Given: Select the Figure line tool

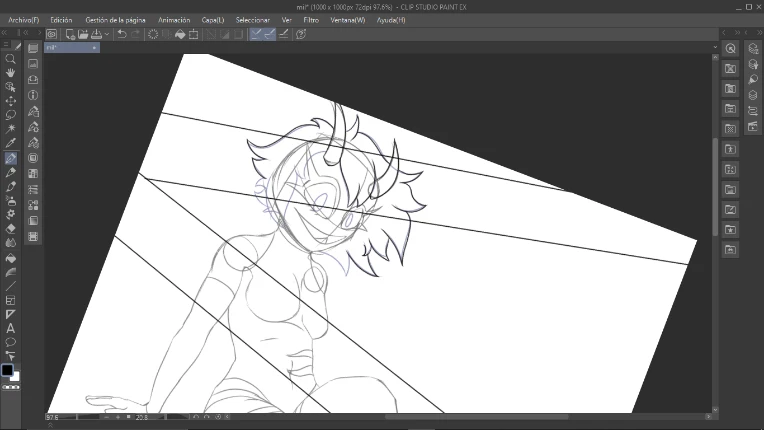Looking at the screenshot, I should pyautogui.click(x=10, y=286).
